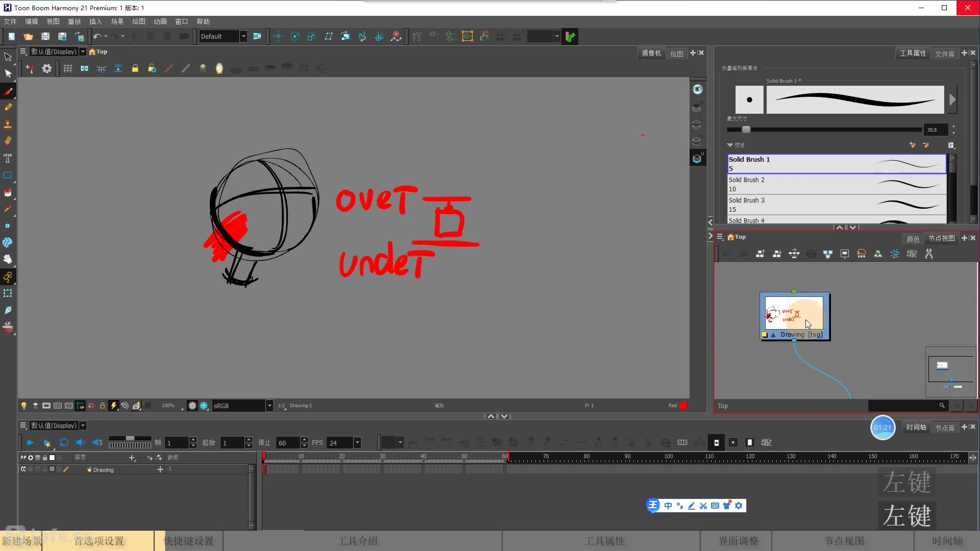This screenshot has width=980, height=551.
Task: Click the timeline play button
Action: 30,443
